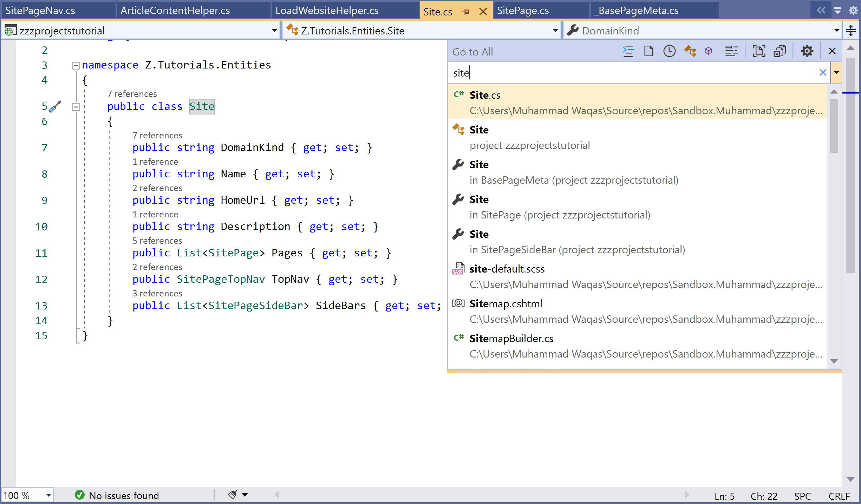This screenshot has height=504, width=861.
Task: Collapse the namespace Z.Tutorials.Entities block
Action: point(76,65)
